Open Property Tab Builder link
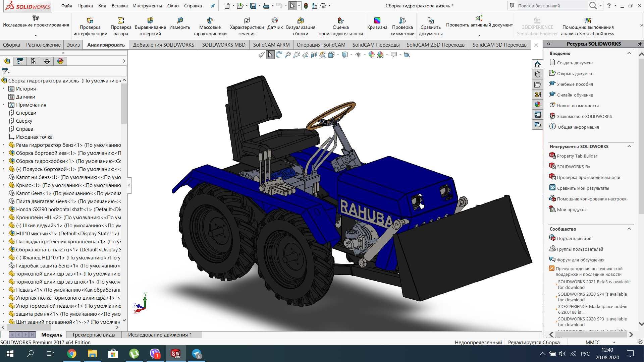644x362 pixels. pos(577,156)
